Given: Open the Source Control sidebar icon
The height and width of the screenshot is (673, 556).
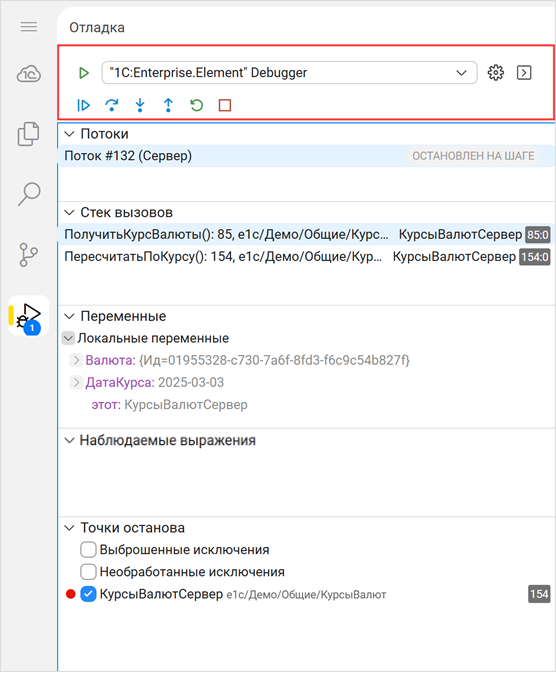Looking at the screenshot, I should (x=29, y=255).
